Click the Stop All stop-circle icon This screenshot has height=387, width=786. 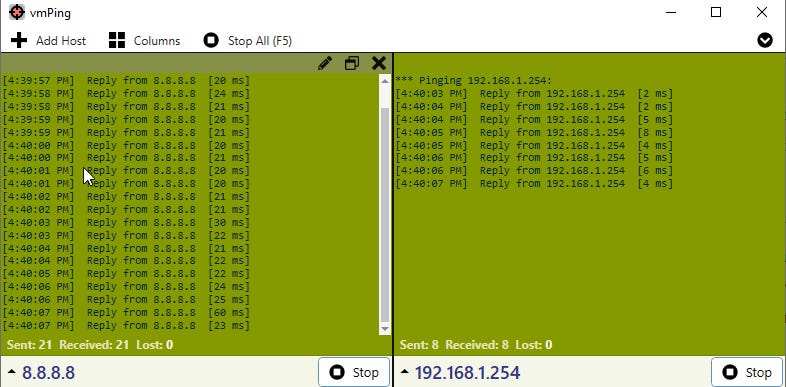(x=211, y=40)
